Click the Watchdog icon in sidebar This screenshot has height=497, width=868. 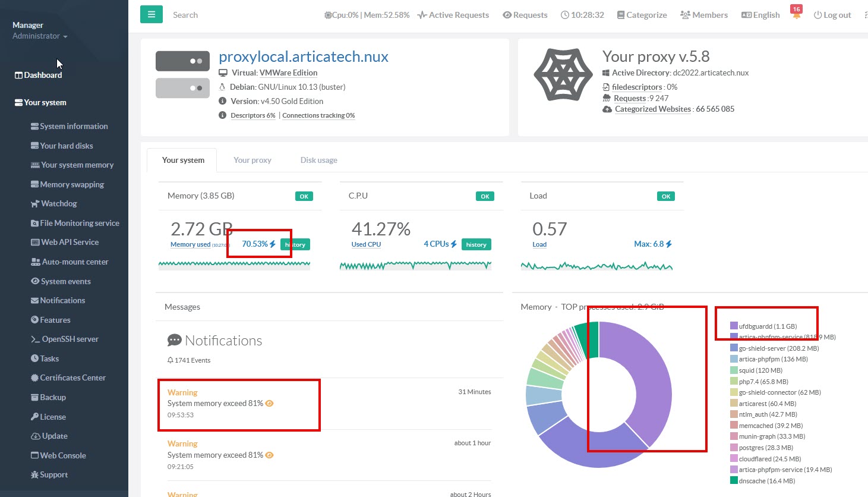[35, 204]
